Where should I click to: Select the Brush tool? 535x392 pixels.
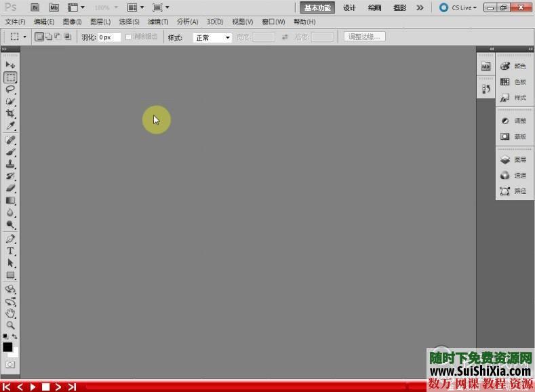pos(10,152)
